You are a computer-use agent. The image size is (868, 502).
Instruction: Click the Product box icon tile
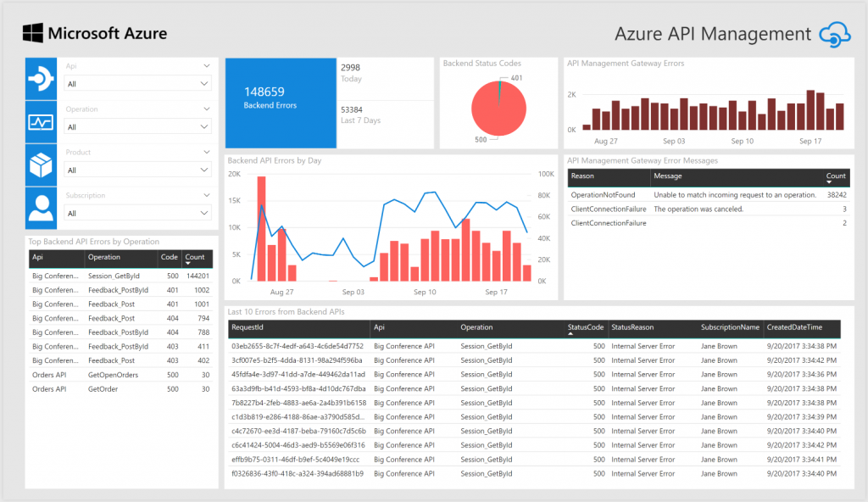[41, 165]
